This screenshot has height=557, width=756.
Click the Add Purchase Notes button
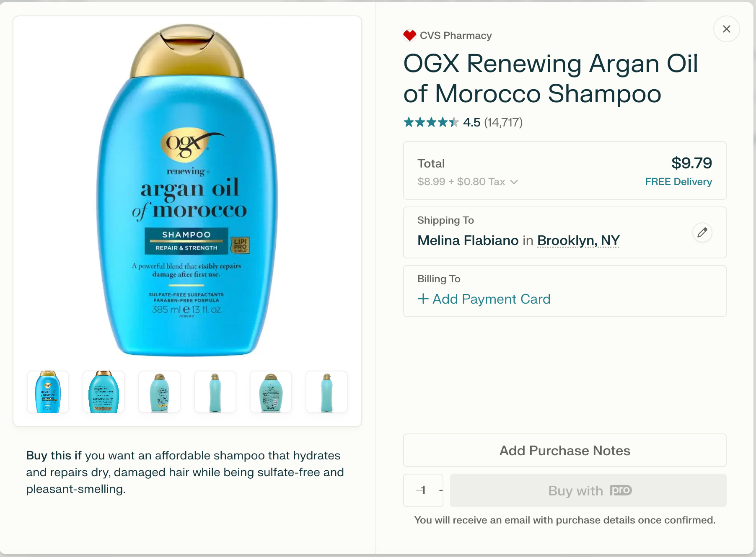pyautogui.click(x=564, y=450)
